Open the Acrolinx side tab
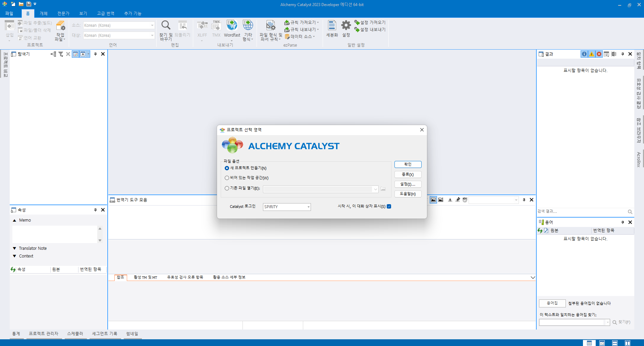 (x=639, y=159)
